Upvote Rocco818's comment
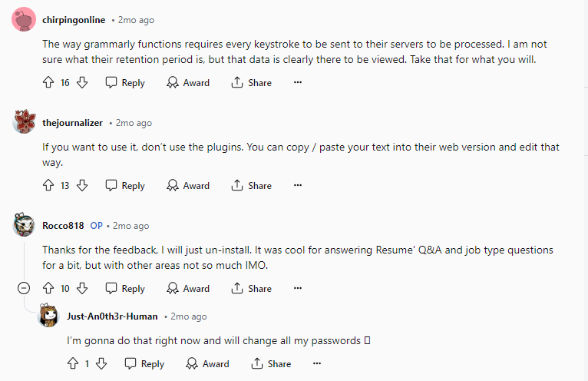The width and height of the screenshot is (588, 381). (48, 288)
